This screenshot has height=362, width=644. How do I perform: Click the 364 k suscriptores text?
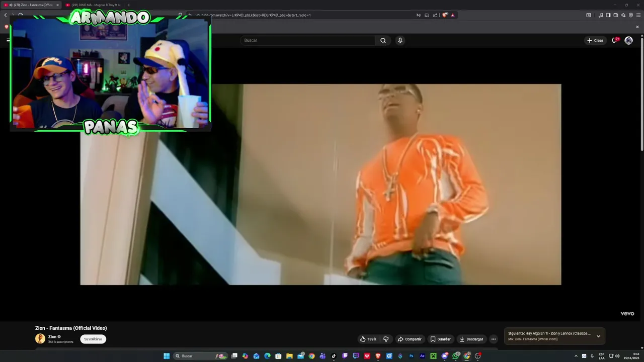[x=61, y=342]
